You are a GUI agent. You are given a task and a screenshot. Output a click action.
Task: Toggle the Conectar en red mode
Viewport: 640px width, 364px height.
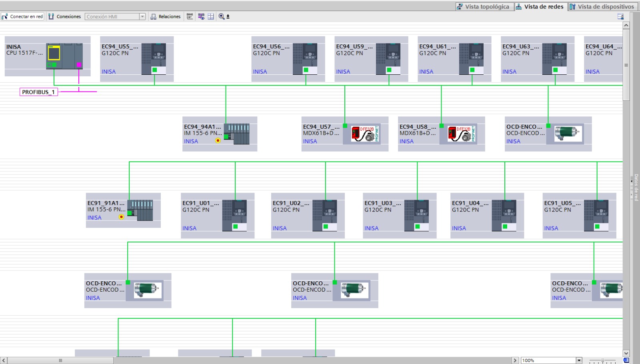(x=22, y=16)
